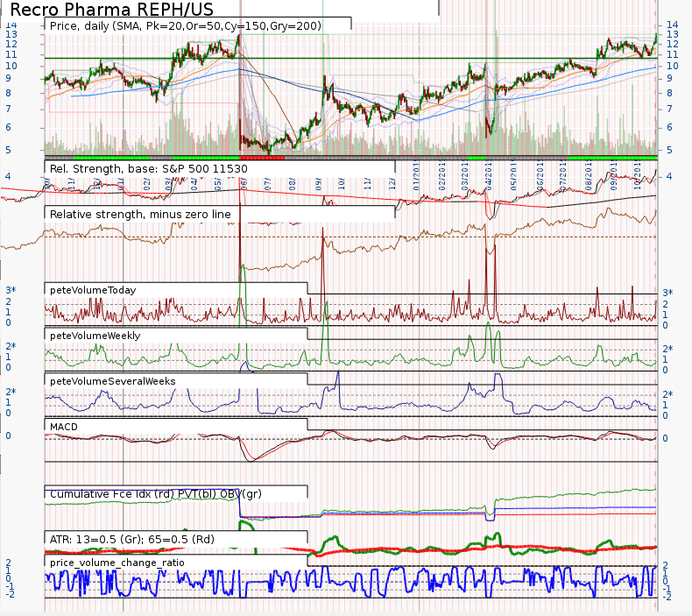Viewport: 692px width, 616px height.
Task: Click the peteVolumeWeekly panel label
Action: 95,336
